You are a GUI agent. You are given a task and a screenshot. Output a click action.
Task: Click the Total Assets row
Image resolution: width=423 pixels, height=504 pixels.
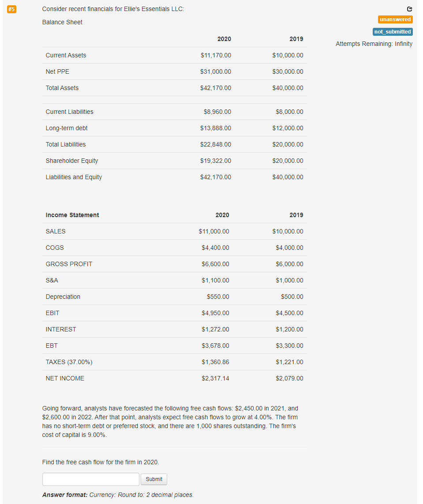coord(62,88)
